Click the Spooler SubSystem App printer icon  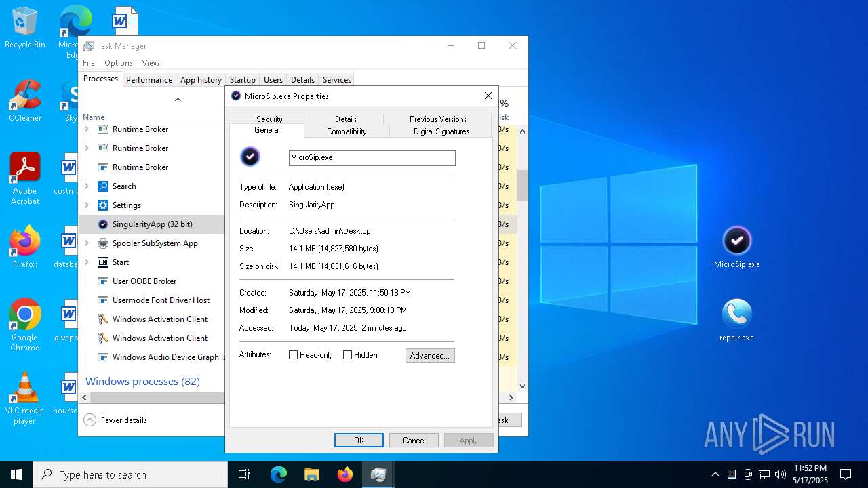pos(103,243)
